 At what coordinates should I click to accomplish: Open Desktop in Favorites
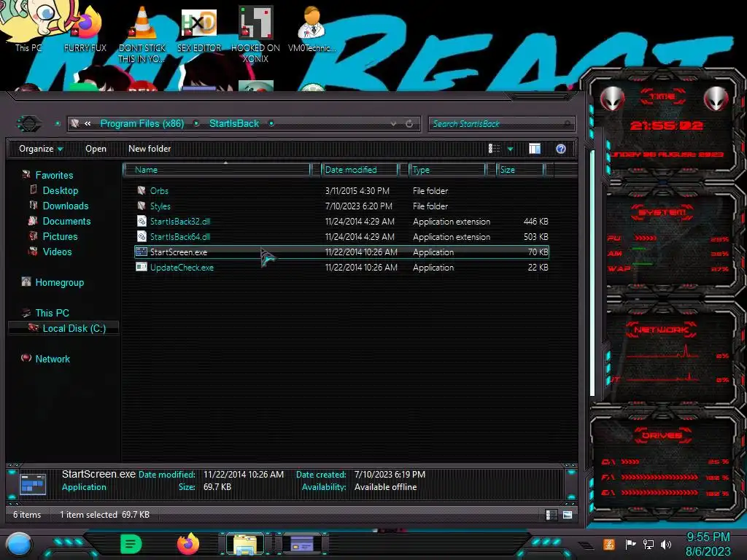60,190
